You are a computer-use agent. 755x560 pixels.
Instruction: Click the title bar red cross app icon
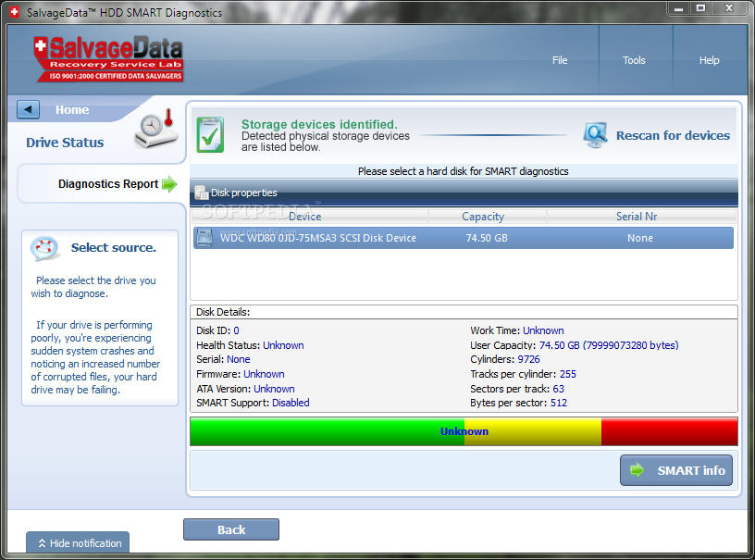pyautogui.click(x=15, y=12)
